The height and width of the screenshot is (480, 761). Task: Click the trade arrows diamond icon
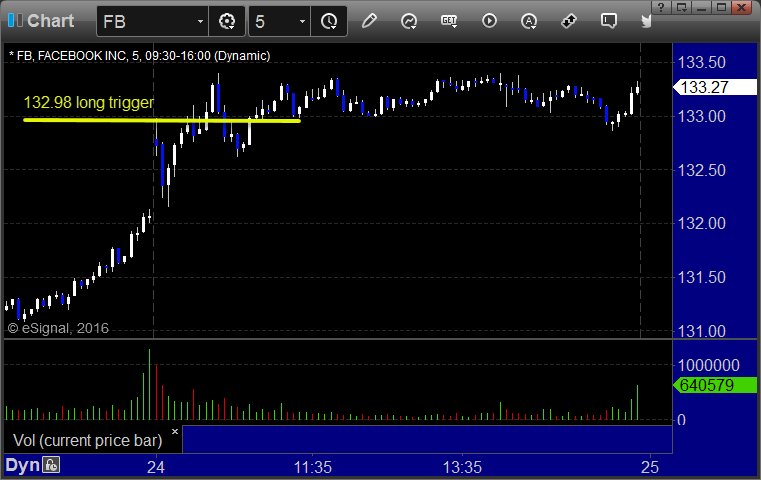point(568,21)
